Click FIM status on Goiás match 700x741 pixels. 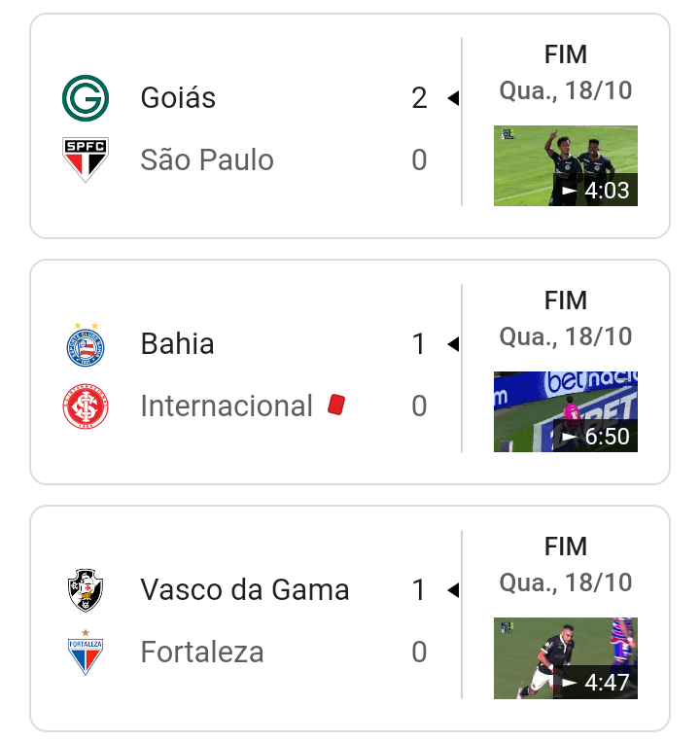point(566,54)
